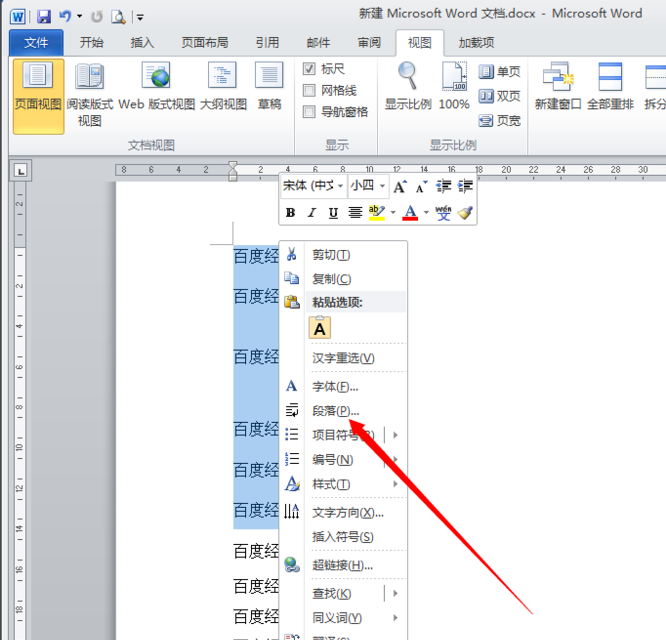Choose Font (字体) from context menu

pos(343,386)
